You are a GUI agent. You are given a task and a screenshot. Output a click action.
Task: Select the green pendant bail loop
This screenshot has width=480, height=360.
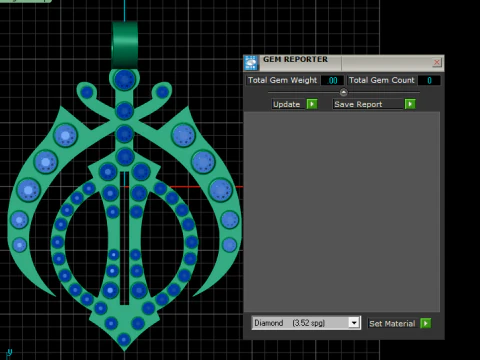tap(125, 45)
